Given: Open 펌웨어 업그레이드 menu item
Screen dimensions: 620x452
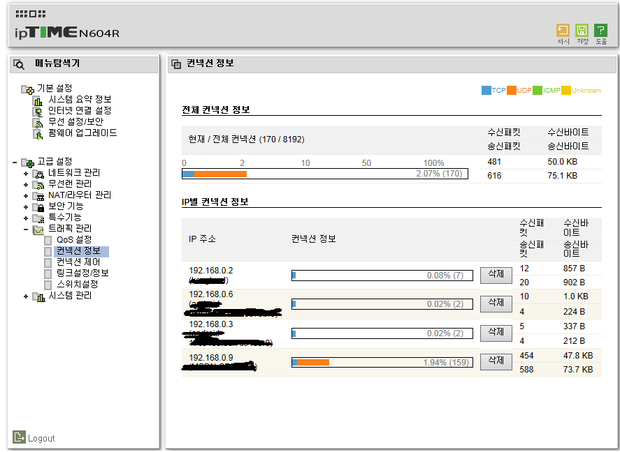Looking at the screenshot, I should coord(83,133).
